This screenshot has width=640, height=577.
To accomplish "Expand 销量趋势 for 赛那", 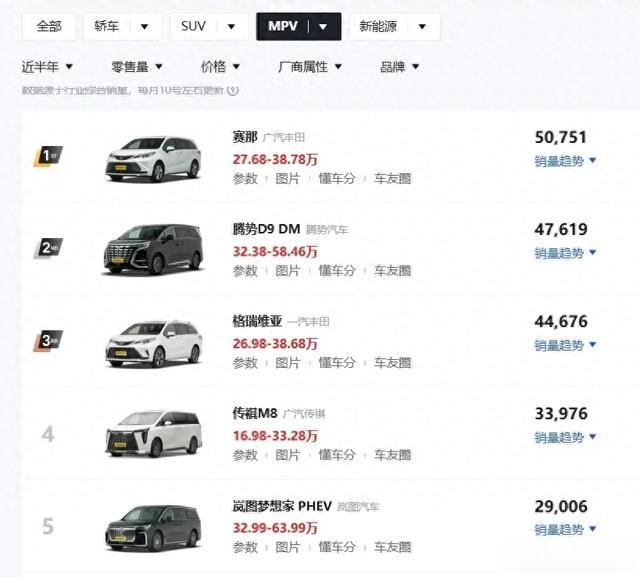I will coord(565,161).
